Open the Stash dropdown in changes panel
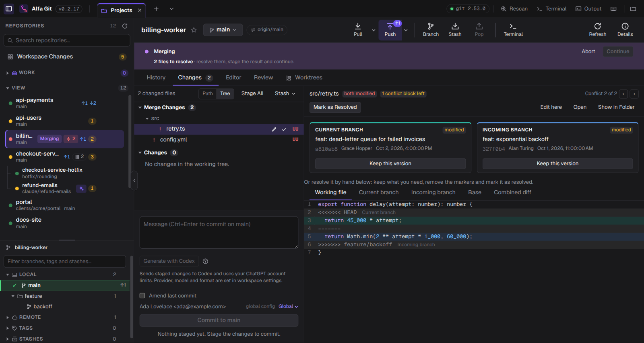 point(285,94)
